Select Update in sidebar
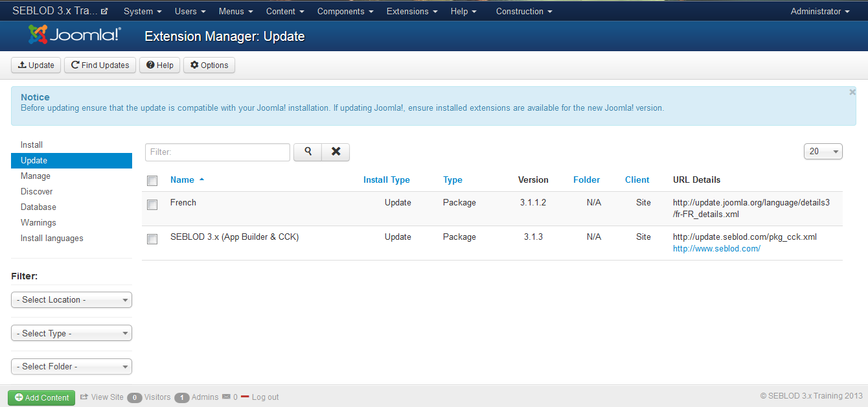Viewport: 868px width, 407px height. click(x=71, y=160)
